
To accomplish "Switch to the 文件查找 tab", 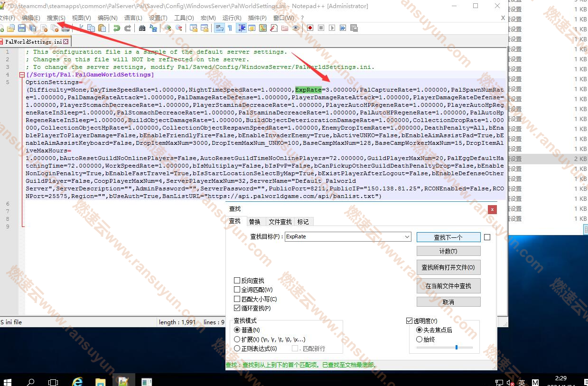I will tap(280, 222).
